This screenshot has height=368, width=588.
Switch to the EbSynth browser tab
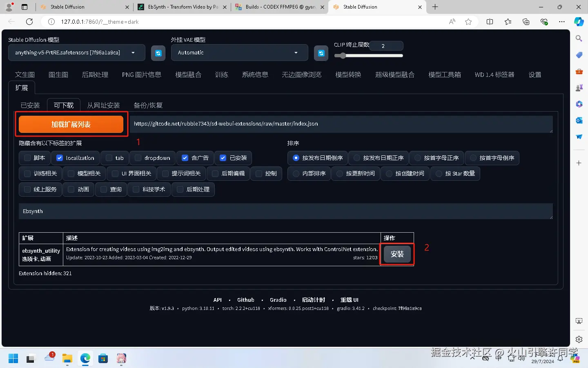pyautogui.click(x=181, y=7)
